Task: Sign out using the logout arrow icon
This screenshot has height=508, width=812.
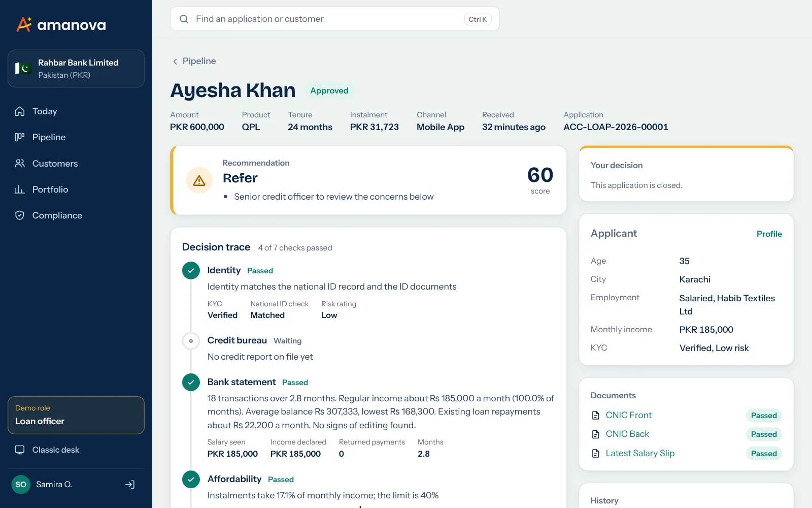Action: [x=130, y=485]
